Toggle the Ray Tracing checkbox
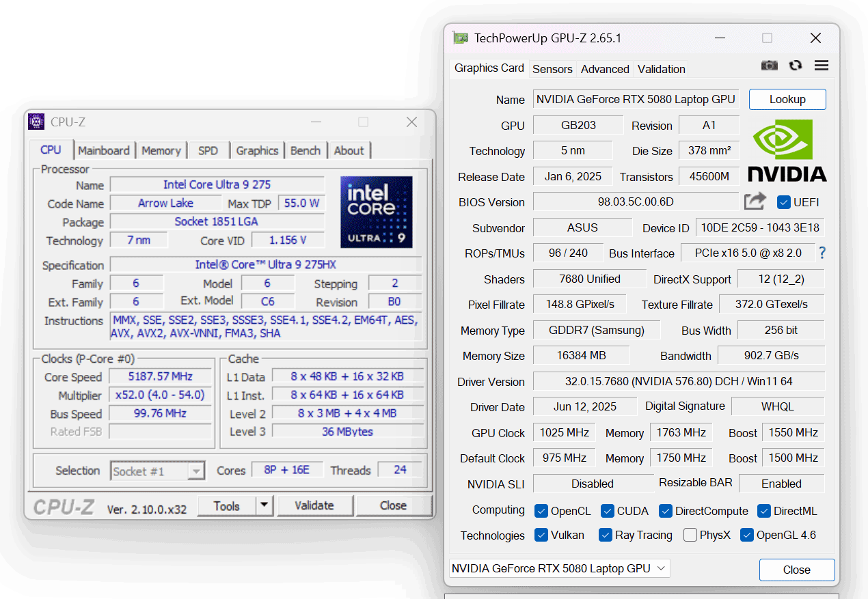Image resolution: width=868 pixels, height=599 pixels. click(605, 535)
